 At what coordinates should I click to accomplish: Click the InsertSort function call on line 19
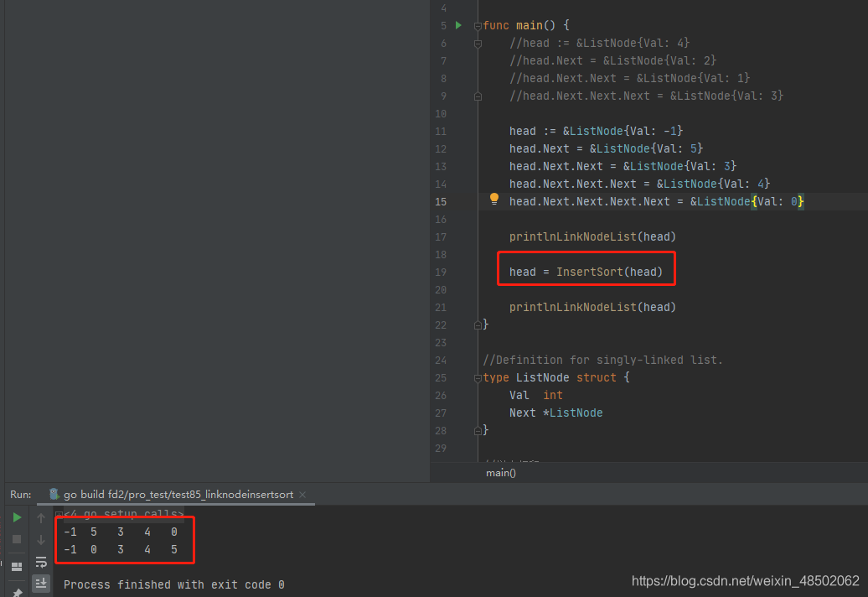pos(589,272)
